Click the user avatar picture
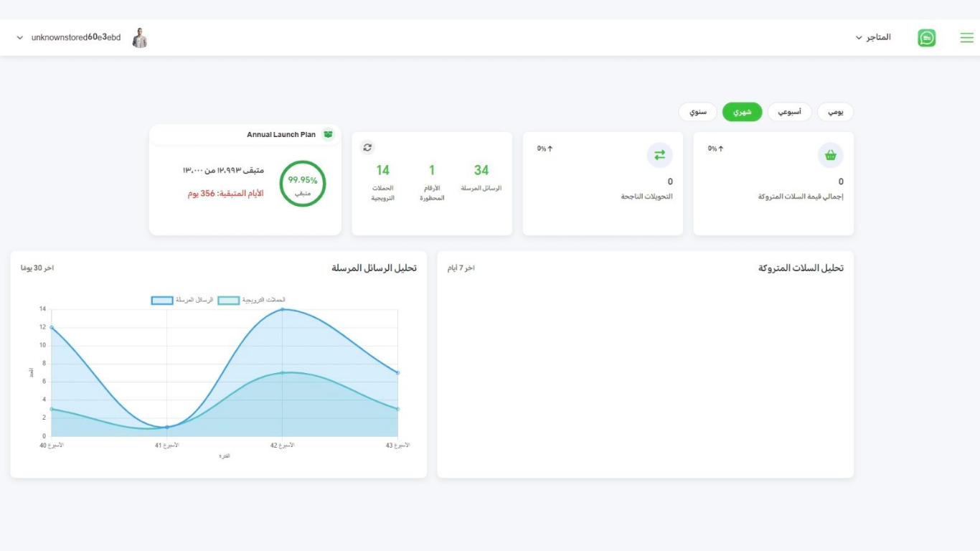The width and height of the screenshot is (980, 551). coord(140,38)
